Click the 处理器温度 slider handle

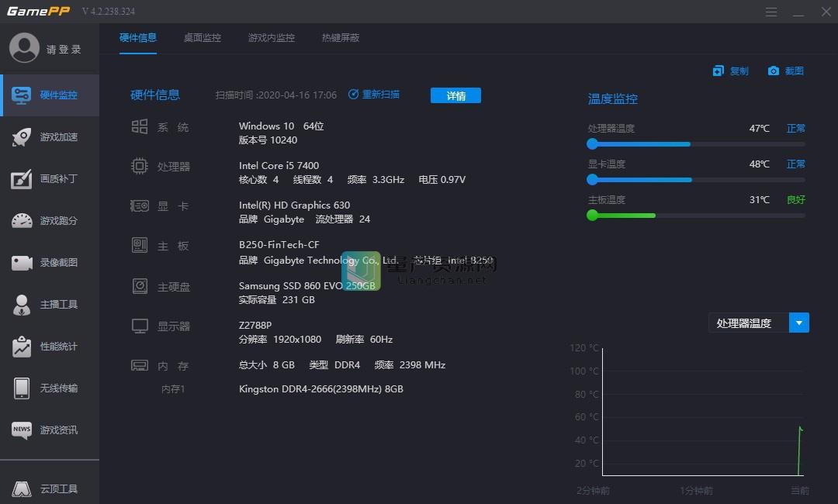pos(592,144)
